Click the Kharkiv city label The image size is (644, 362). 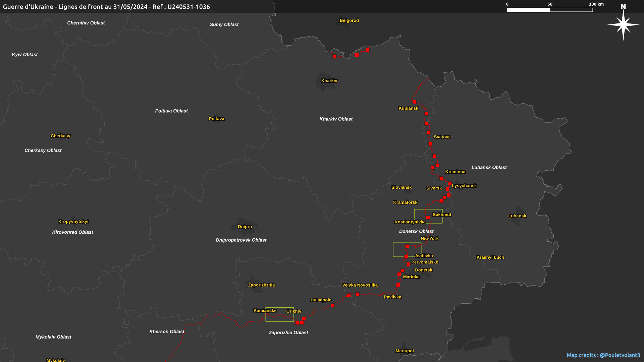point(329,80)
